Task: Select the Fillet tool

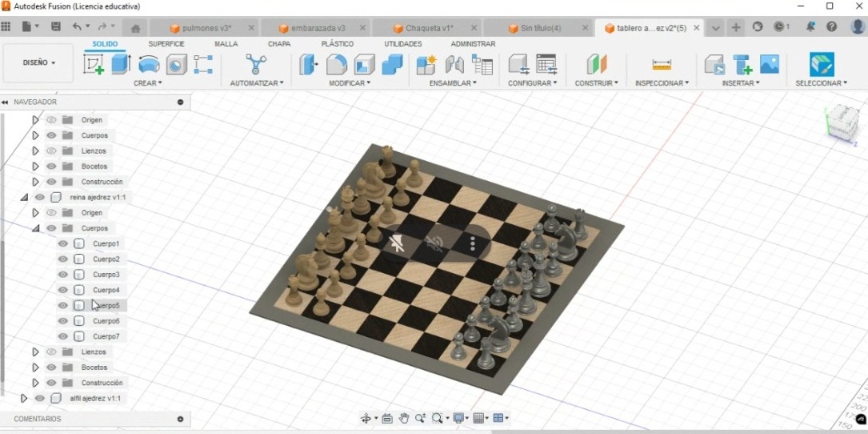Action: (x=337, y=64)
